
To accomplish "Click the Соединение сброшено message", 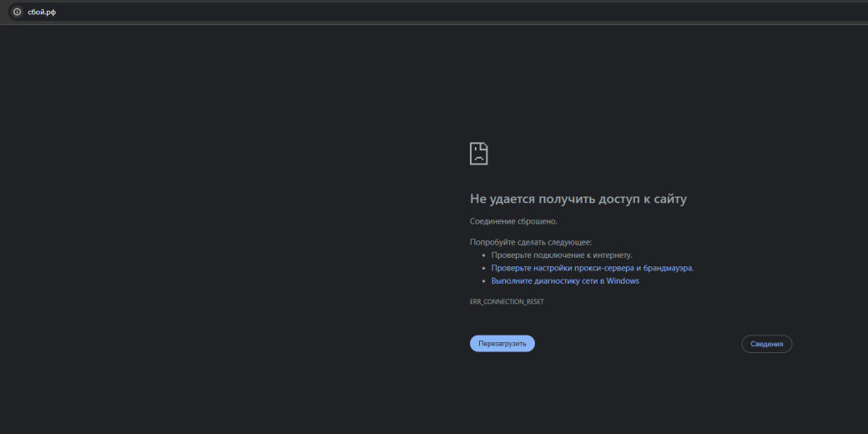I will coord(514,221).
